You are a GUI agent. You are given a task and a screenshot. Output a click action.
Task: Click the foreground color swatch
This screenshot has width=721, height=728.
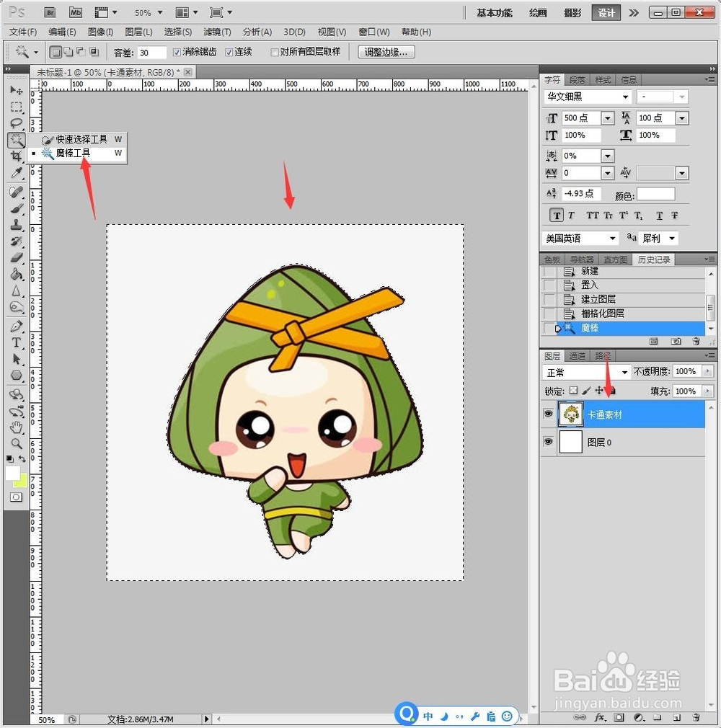coord(12,473)
